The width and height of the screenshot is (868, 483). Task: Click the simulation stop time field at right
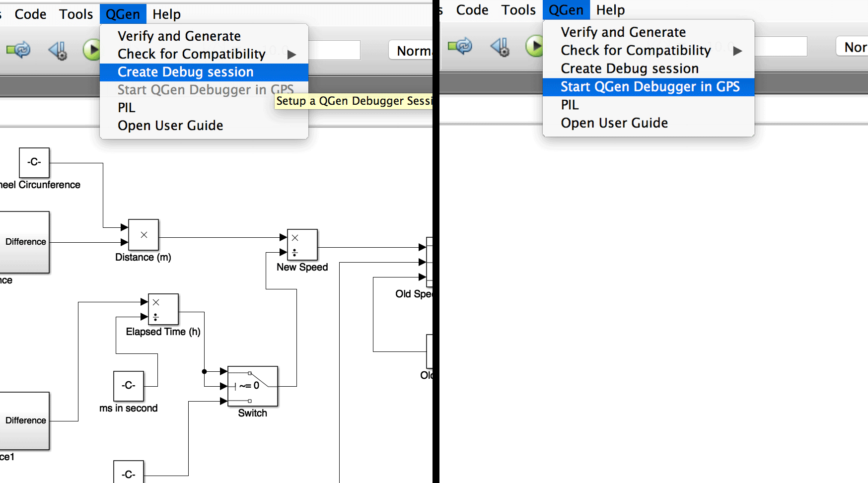781,47
